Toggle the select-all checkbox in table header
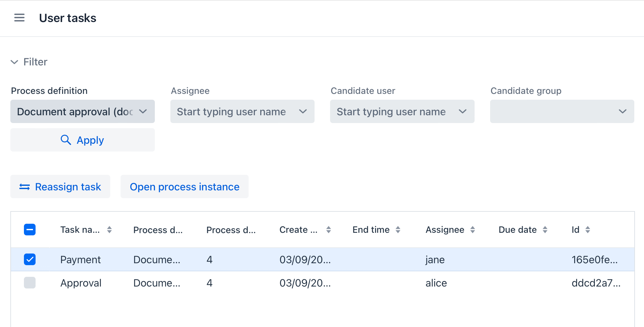 [30, 230]
